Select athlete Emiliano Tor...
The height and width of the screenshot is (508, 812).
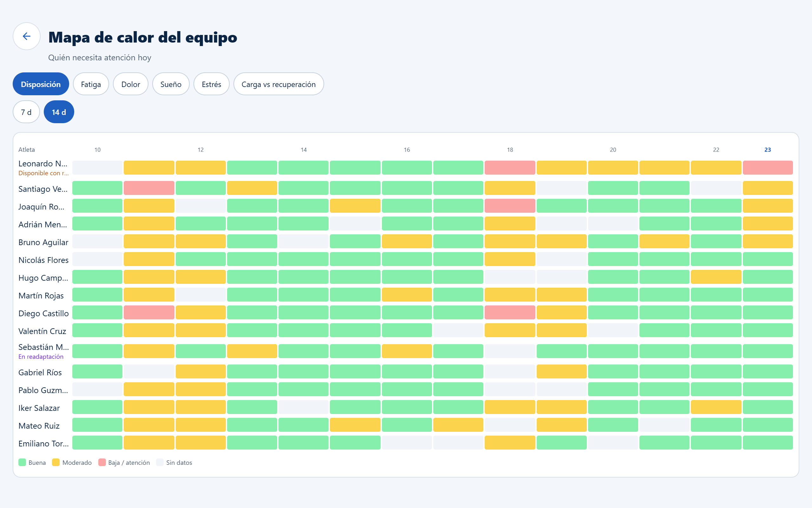click(44, 444)
